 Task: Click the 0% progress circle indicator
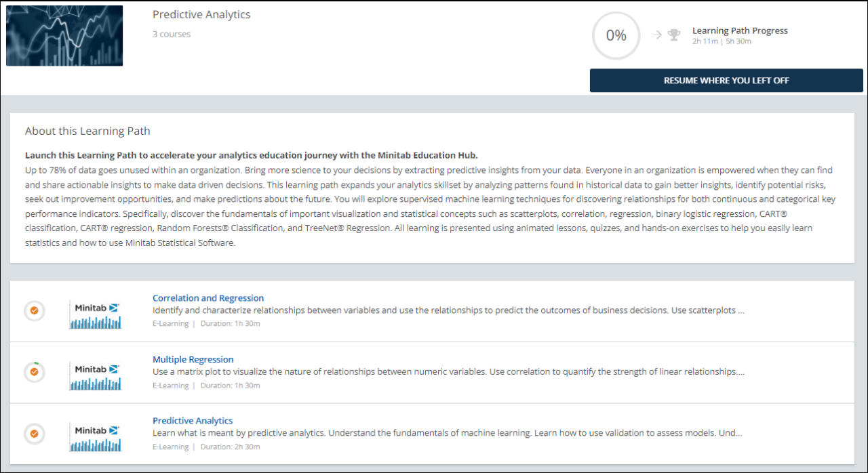point(616,36)
